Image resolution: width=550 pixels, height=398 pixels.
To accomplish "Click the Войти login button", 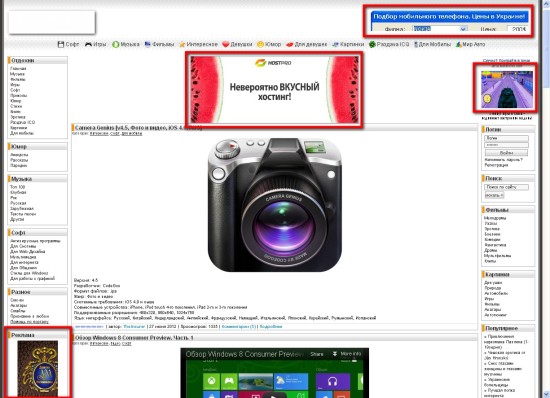I will point(506,153).
